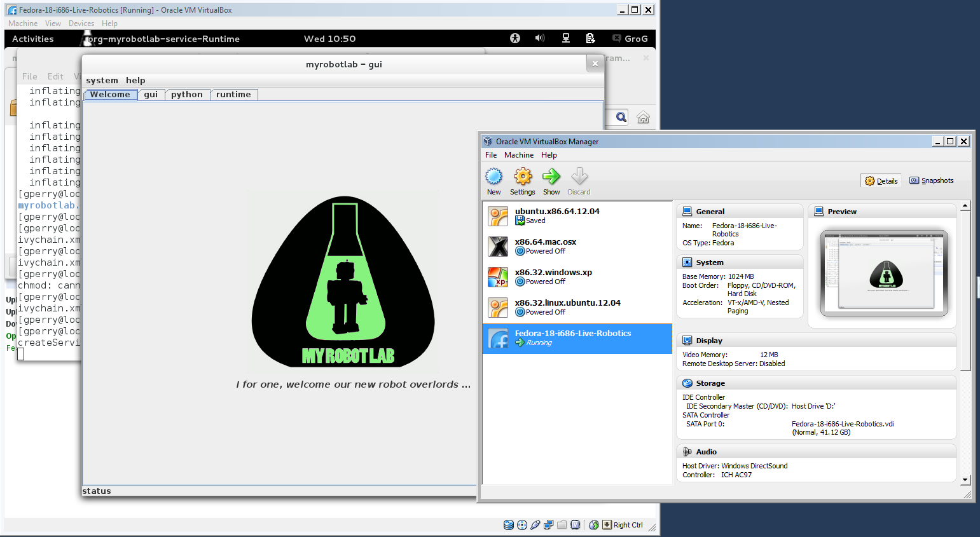Click the Base Memory 1024 MB value

pyautogui.click(x=741, y=276)
